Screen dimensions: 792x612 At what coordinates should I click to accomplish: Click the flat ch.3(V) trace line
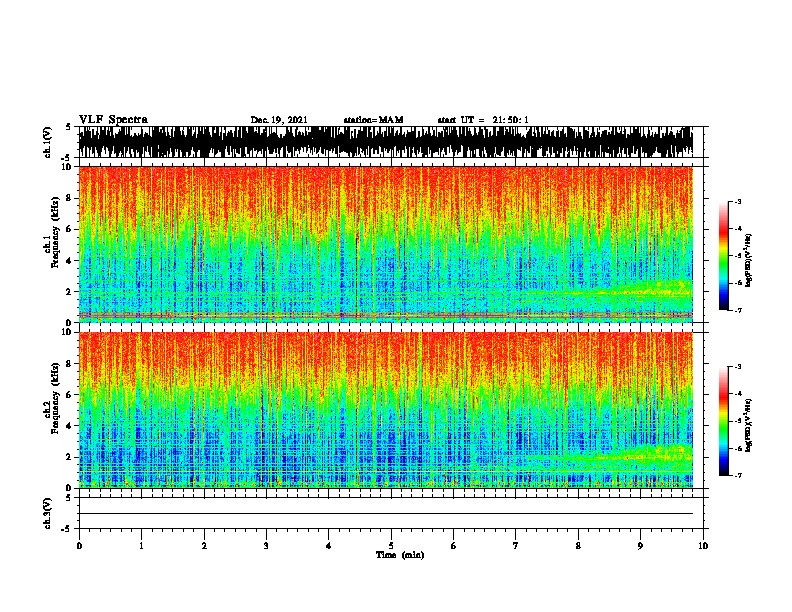pyautogui.click(x=386, y=514)
